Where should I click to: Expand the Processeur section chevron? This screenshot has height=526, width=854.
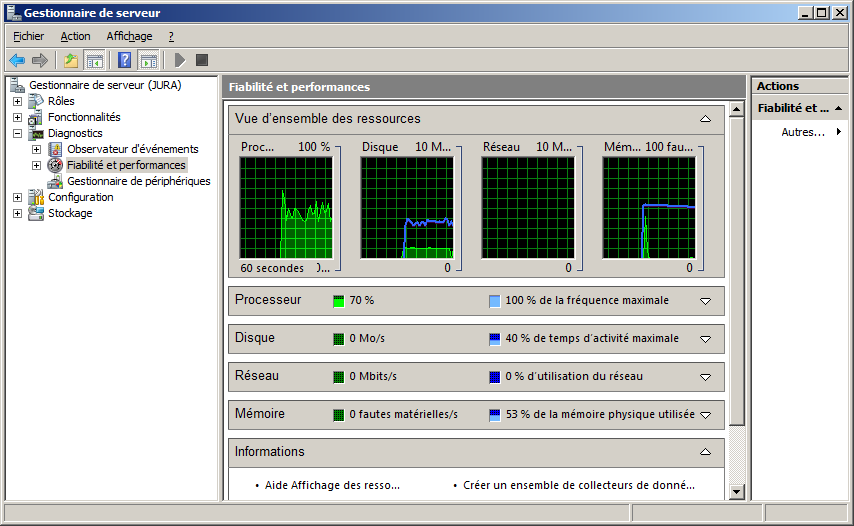(705, 301)
